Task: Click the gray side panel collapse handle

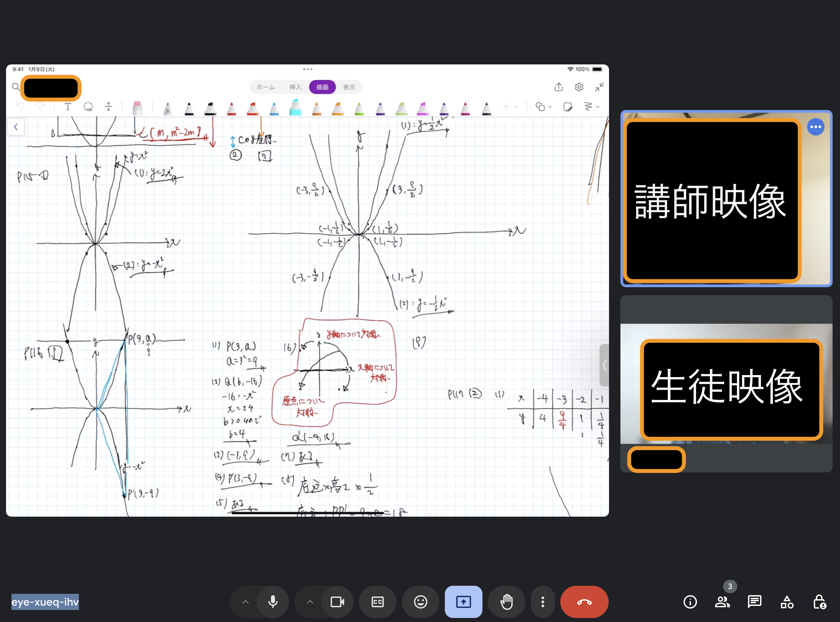Action: (604, 365)
